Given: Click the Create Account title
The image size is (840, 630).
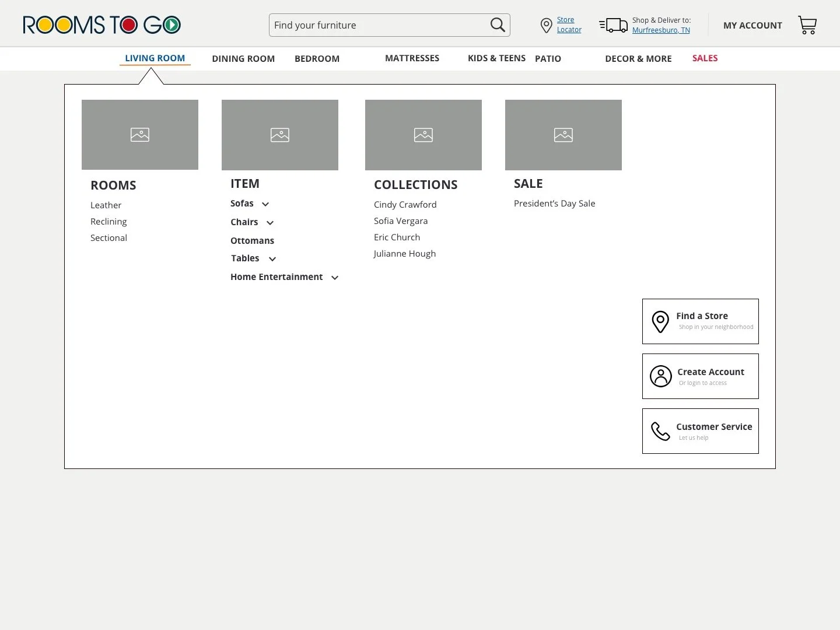Looking at the screenshot, I should 710,372.
